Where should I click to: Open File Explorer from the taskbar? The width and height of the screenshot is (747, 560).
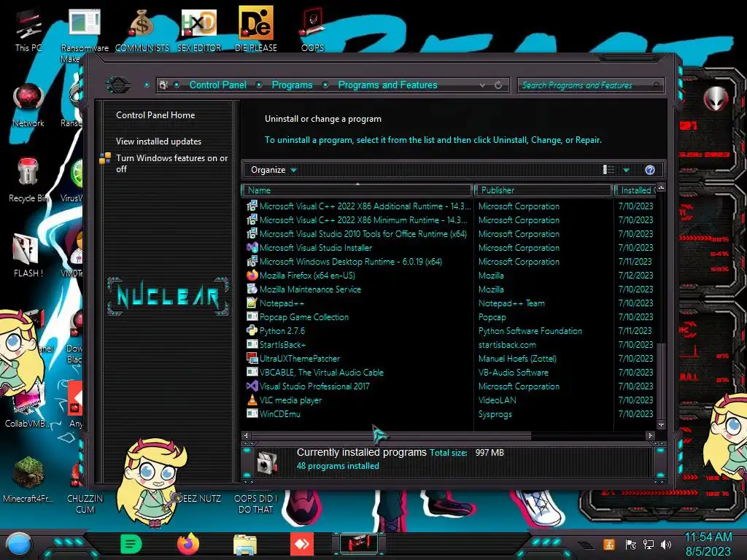point(245,545)
